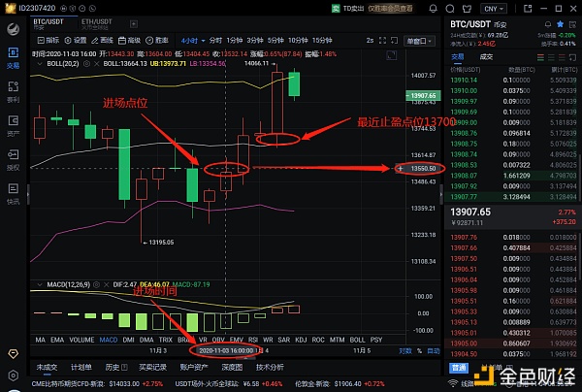The width and height of the screenshot is (582, 392).
Task: Select the 1分钟 timeframe
Action: pos(234,41)
